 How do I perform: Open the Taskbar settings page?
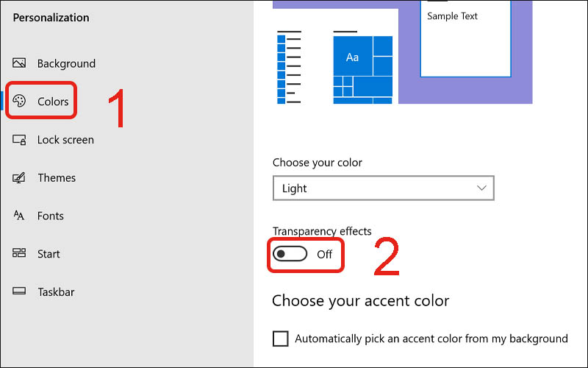coord(56,292)
